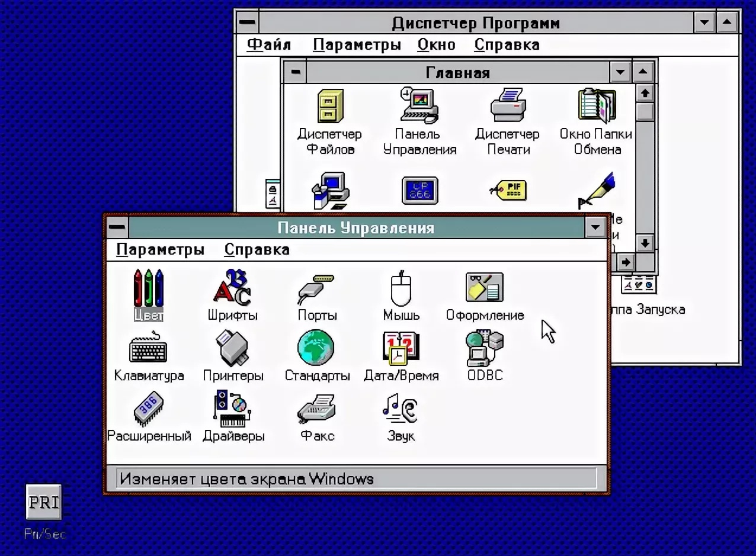Open Справка menu in Панель Управления

pyautogui.click(x=257, y=249)
